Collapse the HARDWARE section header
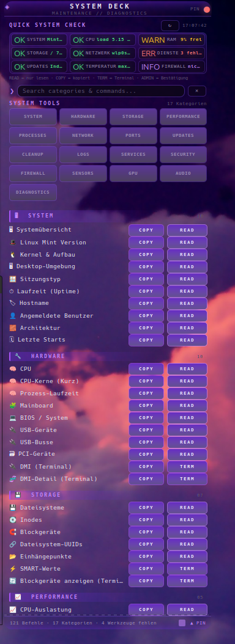The height and width of the screenshot is (644, 235). 108,356
